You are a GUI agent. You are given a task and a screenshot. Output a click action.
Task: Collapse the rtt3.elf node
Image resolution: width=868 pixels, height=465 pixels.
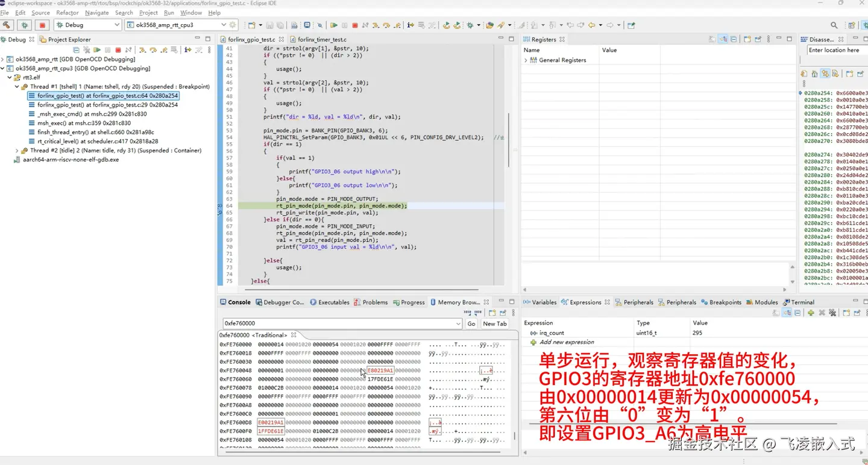tap(10, 78)
